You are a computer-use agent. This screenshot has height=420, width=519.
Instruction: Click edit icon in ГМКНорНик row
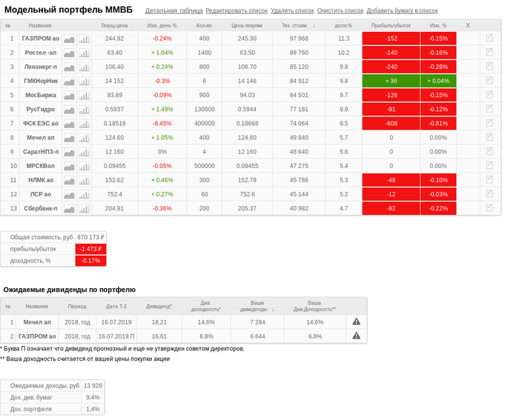[x=489, y=81]
